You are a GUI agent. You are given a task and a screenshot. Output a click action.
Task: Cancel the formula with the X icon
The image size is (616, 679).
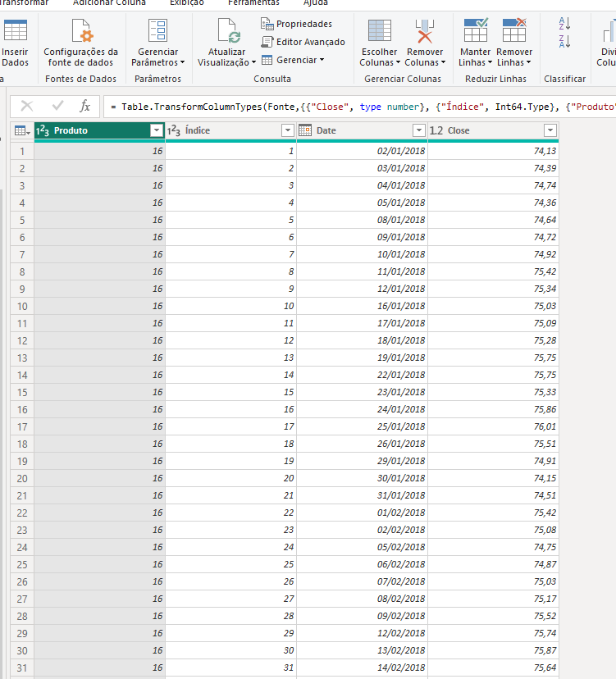pos(27,106)
